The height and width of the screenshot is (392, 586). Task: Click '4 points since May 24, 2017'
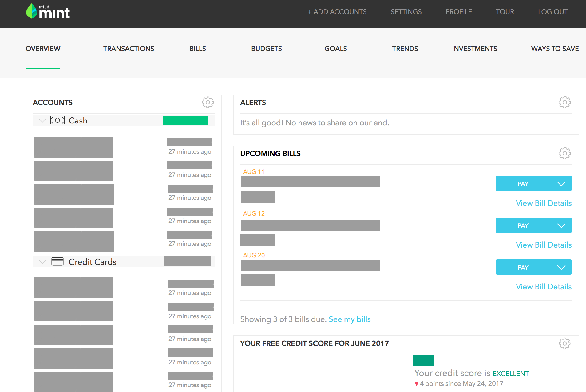click(461, 383)
